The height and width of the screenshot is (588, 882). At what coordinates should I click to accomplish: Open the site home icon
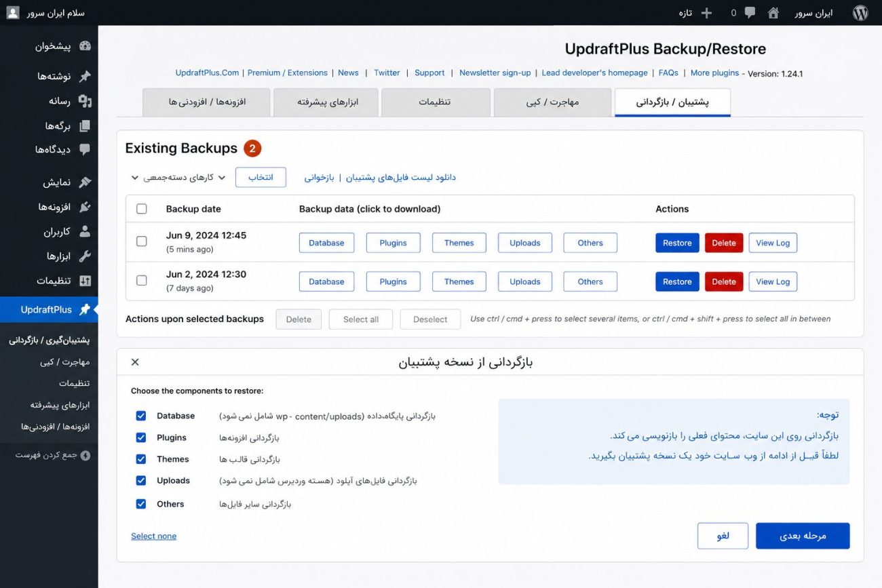point(773,13)
